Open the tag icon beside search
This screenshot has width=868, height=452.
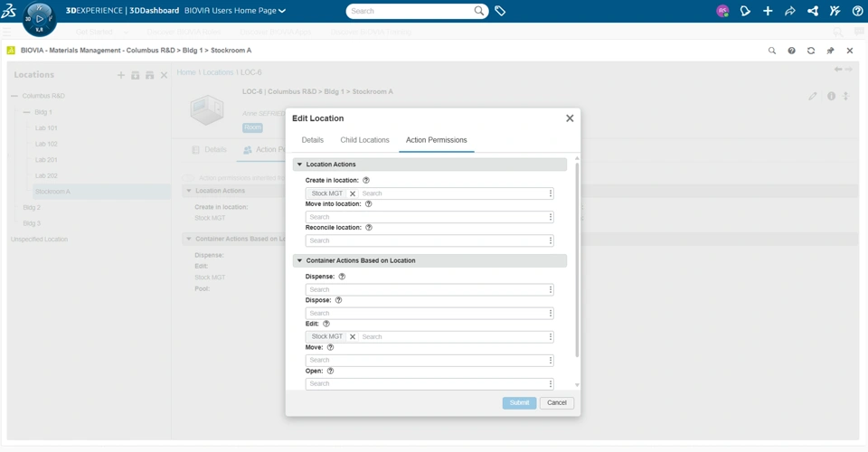(500, 11)
